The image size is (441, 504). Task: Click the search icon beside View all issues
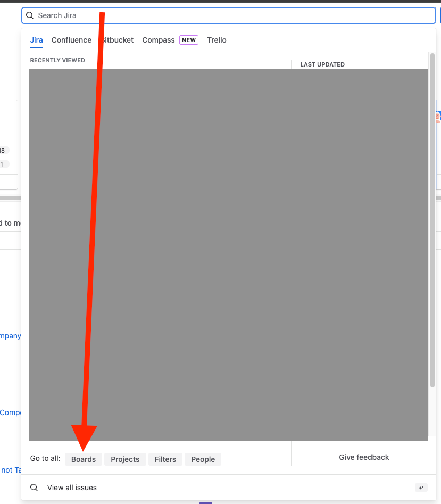coord(34,488)
